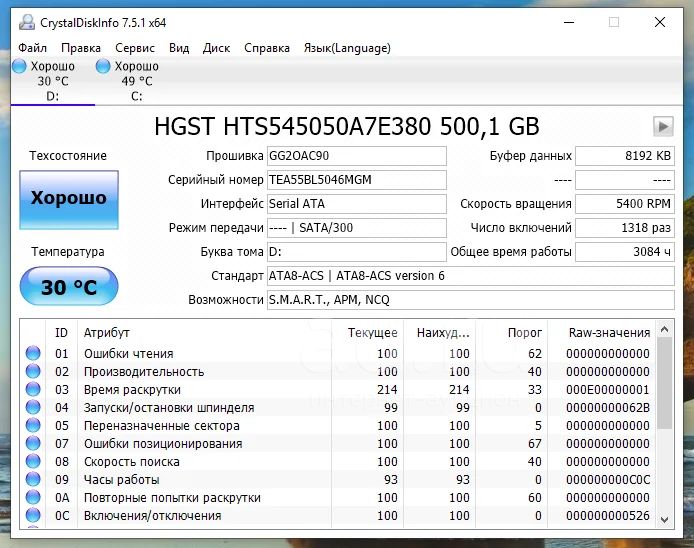Click raw value 000E00000001
694x548 pixels.
point(608,390)
